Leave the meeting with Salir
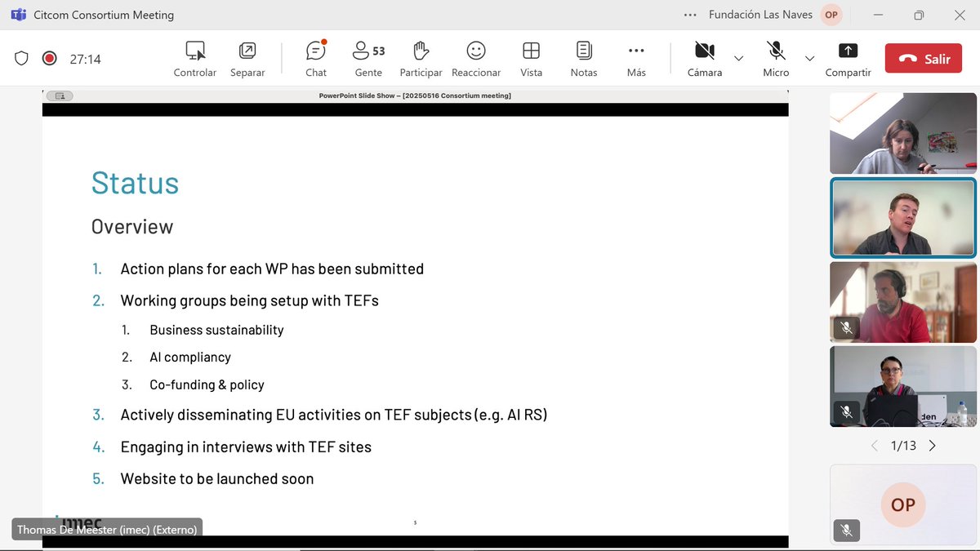The width and height of the screenshot is (980, 551). click(924, 58)
